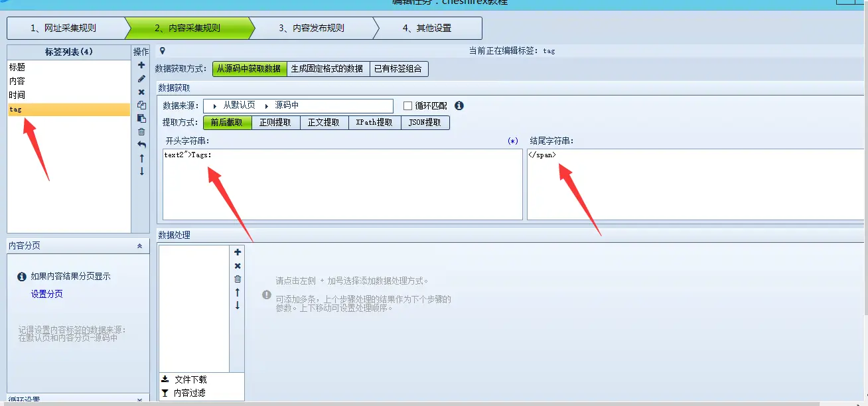868x406 pixels.
Task: Click the add tag plus icon in 操作 column
Action: (x=141, y=65)
